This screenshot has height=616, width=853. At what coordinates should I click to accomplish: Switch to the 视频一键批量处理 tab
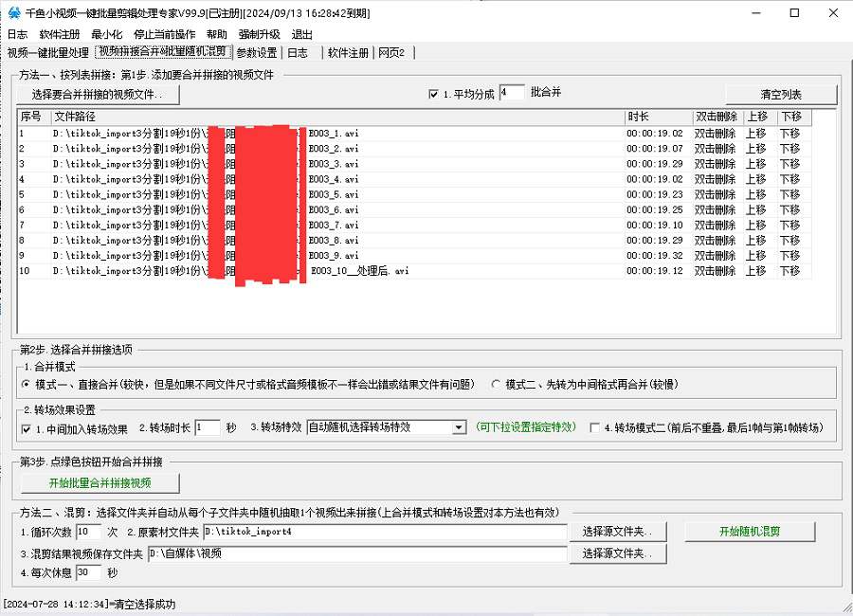47,53
